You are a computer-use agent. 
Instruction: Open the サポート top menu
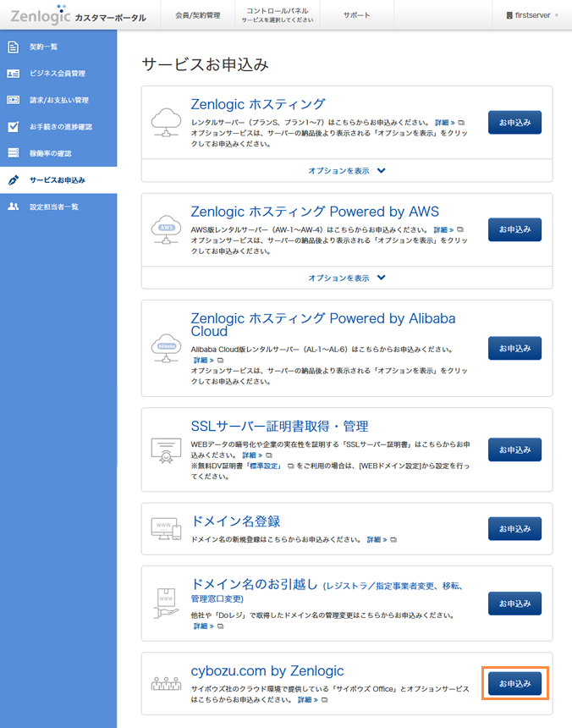tap(356, 15)
